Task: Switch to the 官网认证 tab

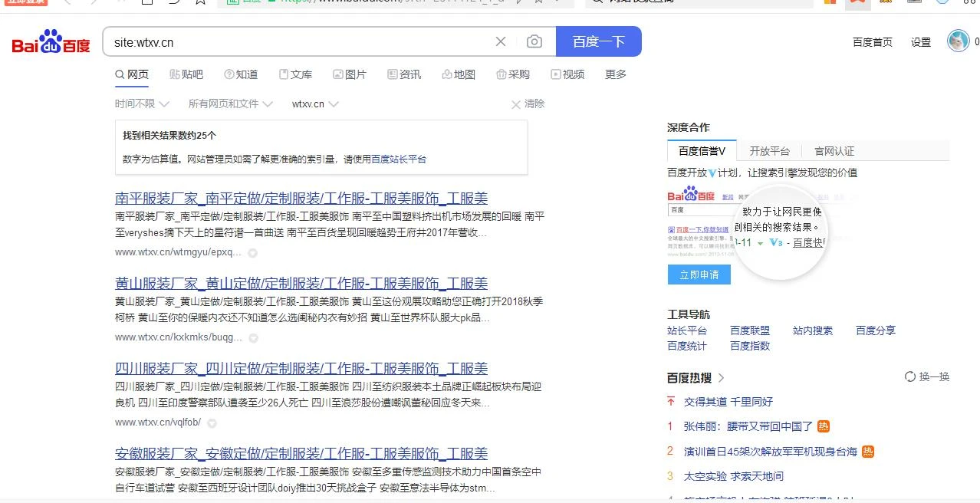Action: [834, 151]
